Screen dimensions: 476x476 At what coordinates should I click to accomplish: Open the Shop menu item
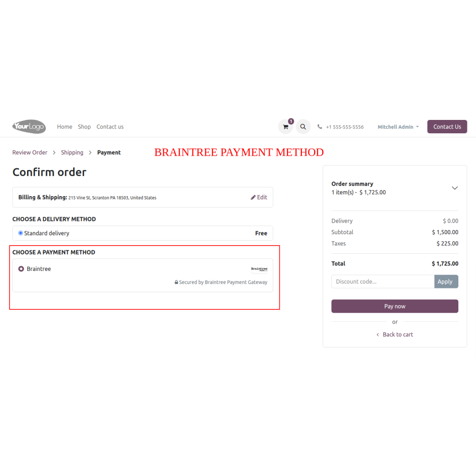pyautogui.click(x=84, y=127)
